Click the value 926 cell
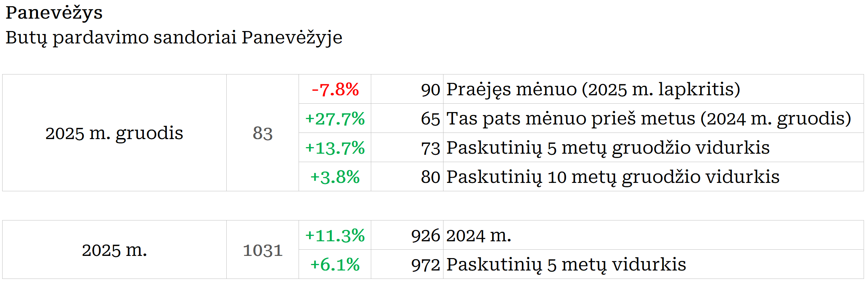 pos(425,235)
